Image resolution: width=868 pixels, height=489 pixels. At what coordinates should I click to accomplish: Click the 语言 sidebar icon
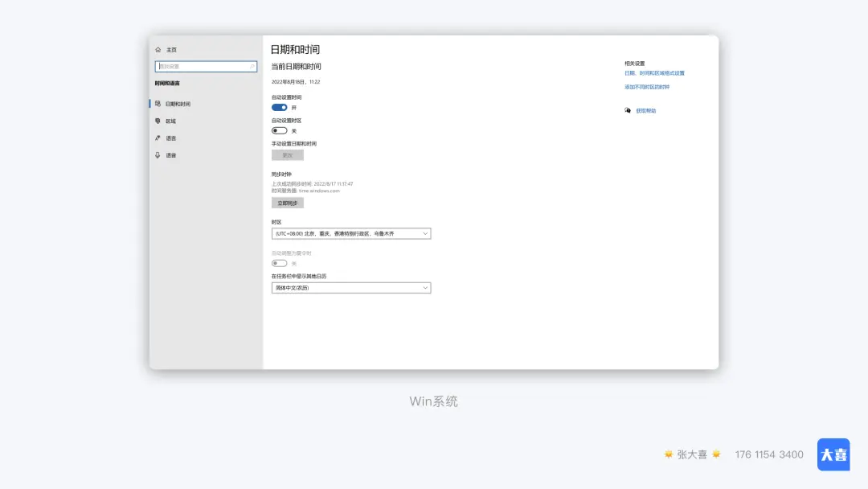pos(158,138)
